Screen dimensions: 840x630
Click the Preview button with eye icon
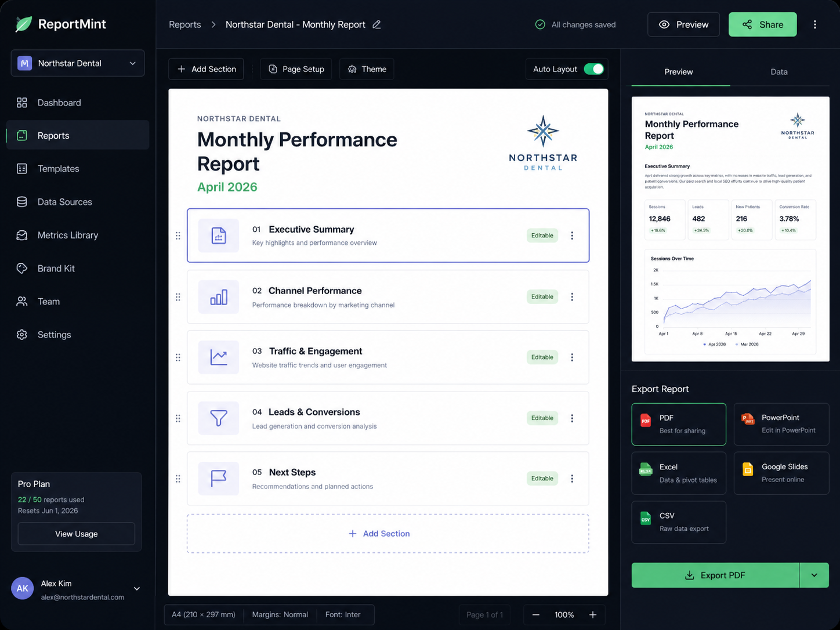click(683, 24)
